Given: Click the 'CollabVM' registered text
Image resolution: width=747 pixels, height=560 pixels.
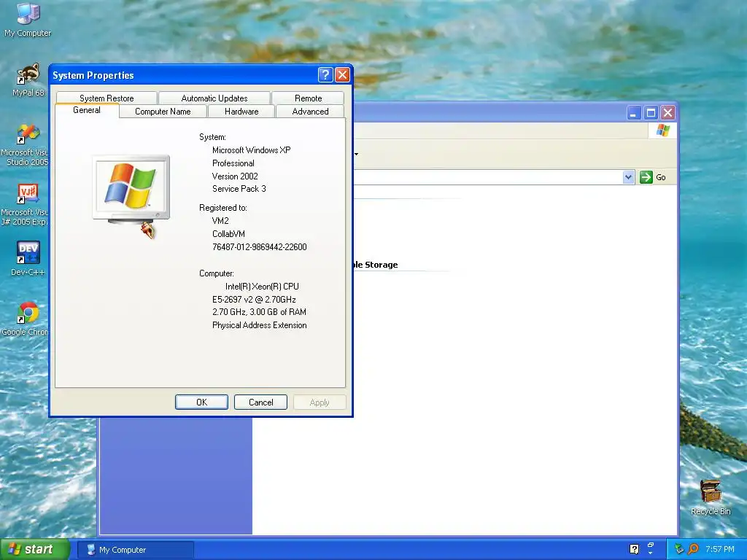Looking at the screenshot, I should [x=228, y=234].
